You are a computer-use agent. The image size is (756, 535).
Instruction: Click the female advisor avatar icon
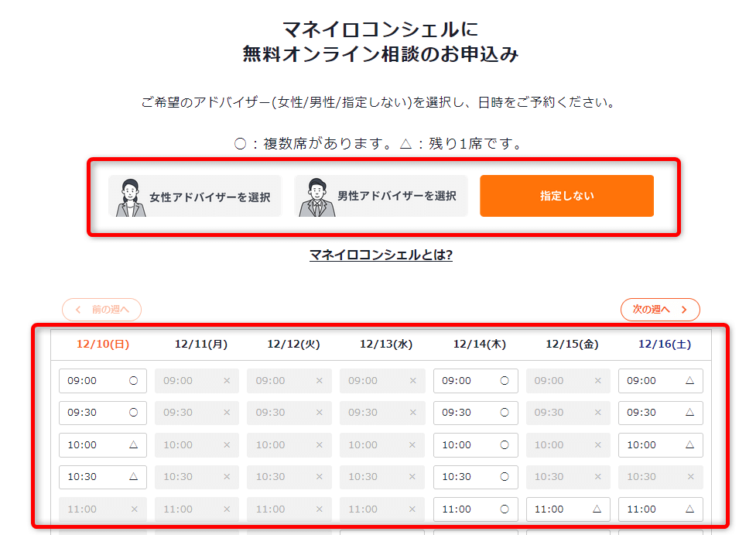point(130,197)
